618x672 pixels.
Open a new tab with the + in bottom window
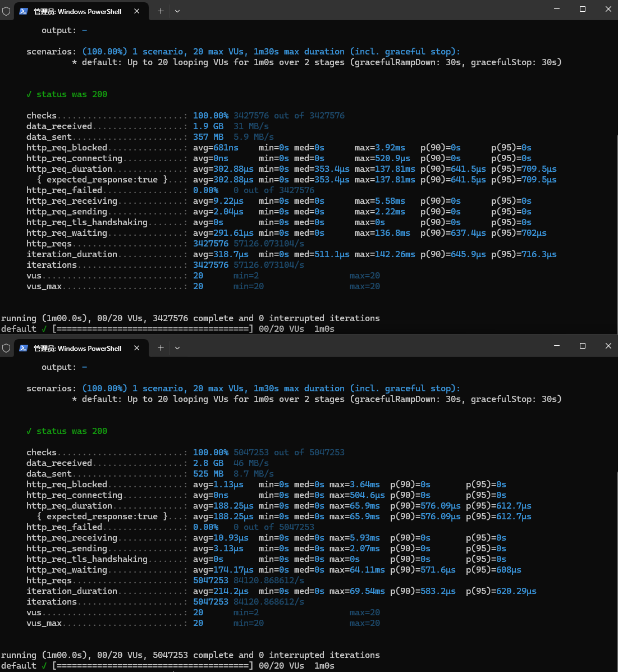click(160, 348)
